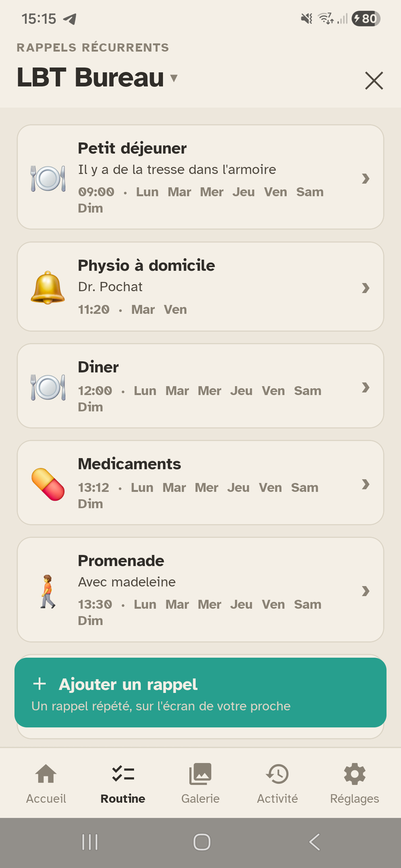Open the Accueil home tab

coord(46,783)
